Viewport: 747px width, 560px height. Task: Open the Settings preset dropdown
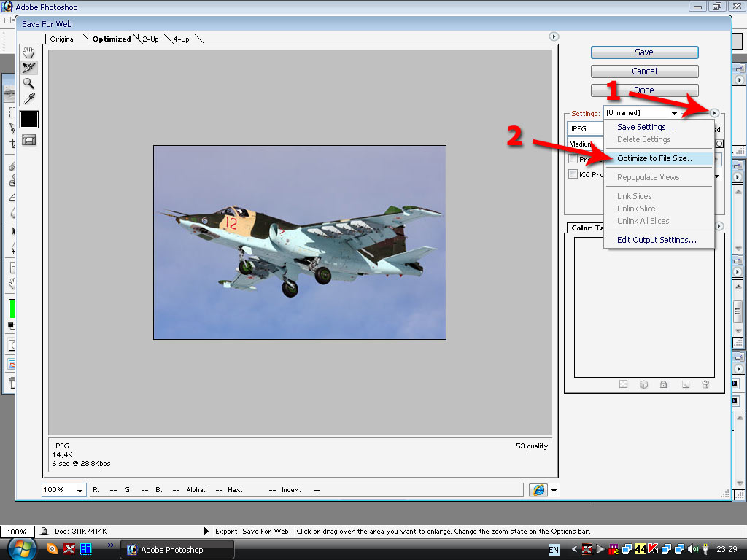[641, 113]
